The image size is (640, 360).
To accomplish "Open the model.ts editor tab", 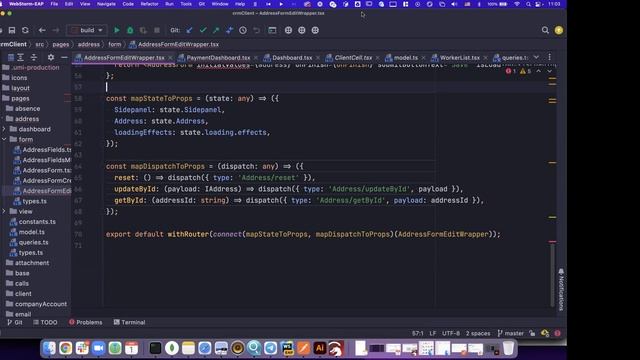I will pos(406,58).
